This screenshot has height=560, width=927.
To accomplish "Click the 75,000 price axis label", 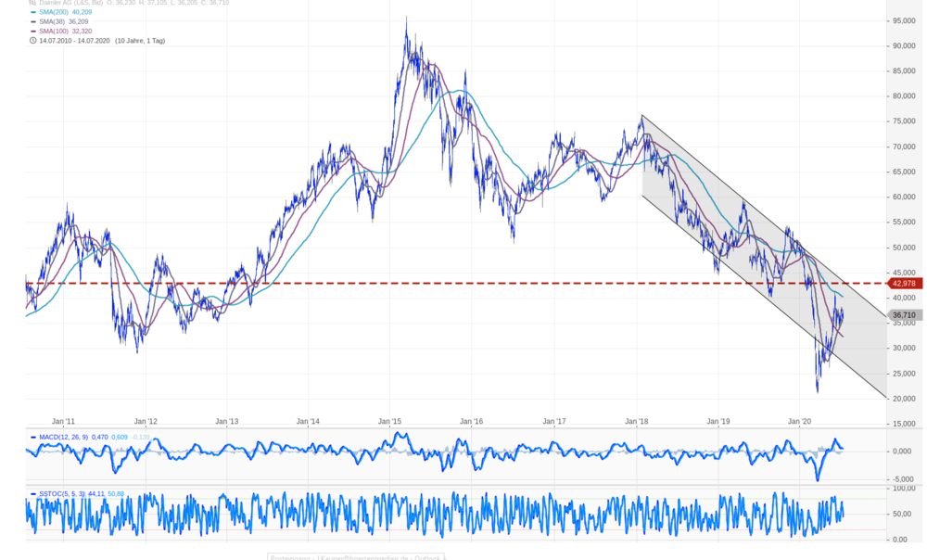I will [904, 121].
